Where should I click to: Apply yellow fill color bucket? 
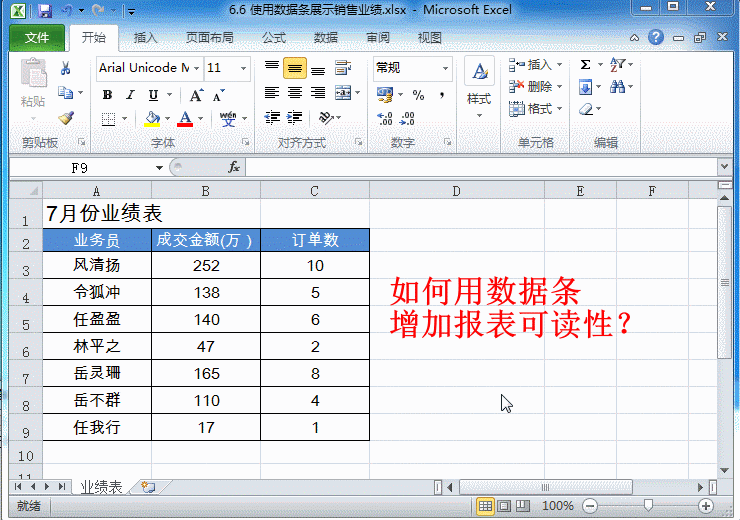152,118
